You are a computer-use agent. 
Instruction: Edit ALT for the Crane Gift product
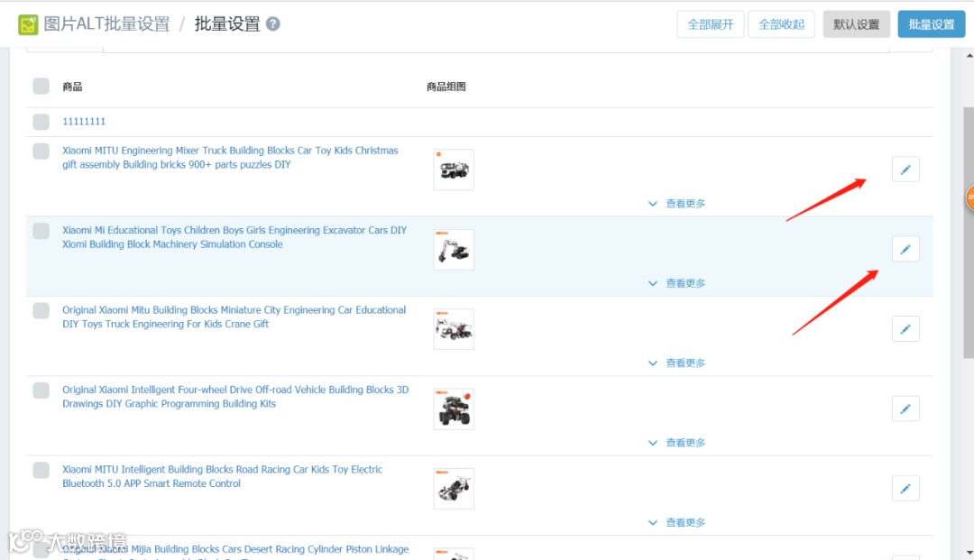tap(905, 329)
